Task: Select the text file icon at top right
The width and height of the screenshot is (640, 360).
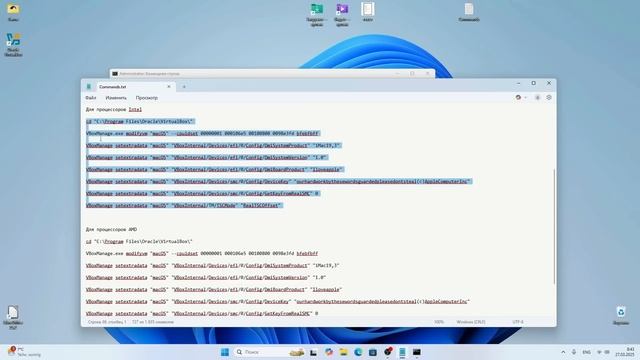Action: (x=469, y=12)
